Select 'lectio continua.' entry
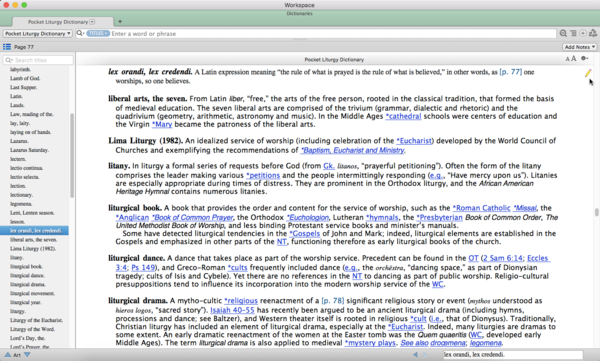This screenshot has height=361, width=600. point(26,168)
